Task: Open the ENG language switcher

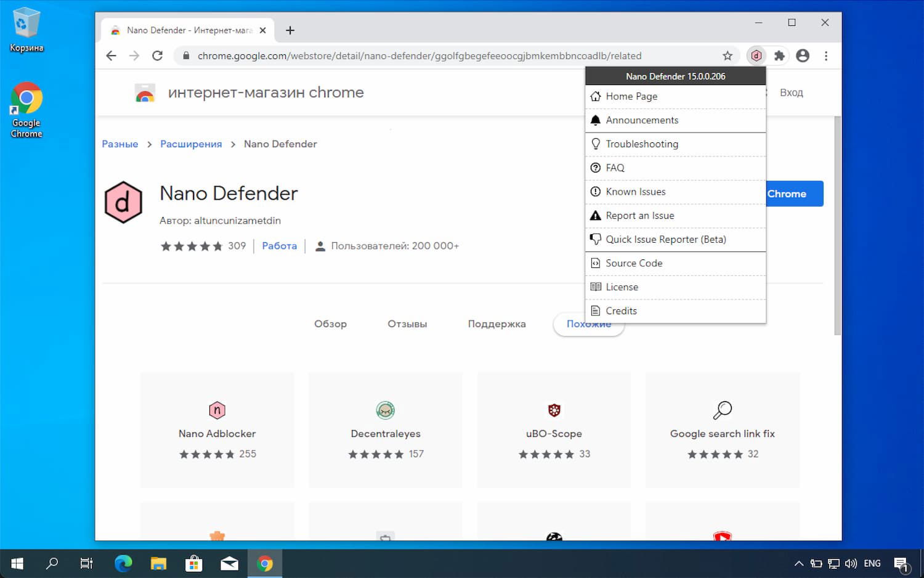Action: pyautogui.click(x=872, y=563)
